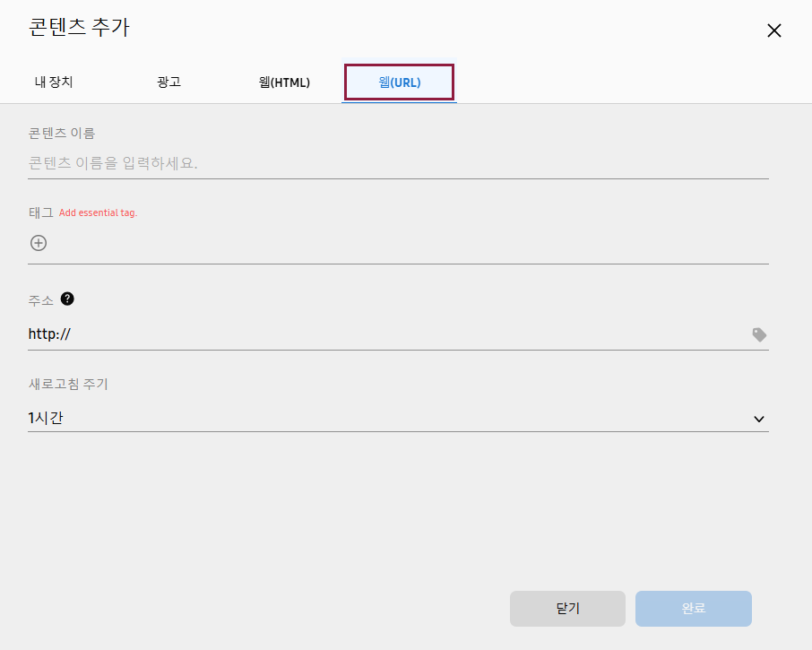The image size is (812, 650).
Task: Expand the refresh interval chevron arrow
Action: [759, 419]
